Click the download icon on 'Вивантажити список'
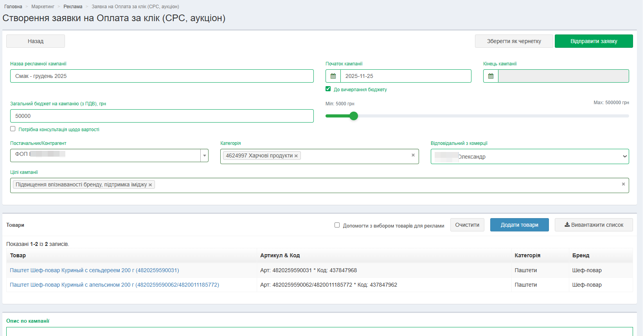The width and height of the screenshot is (644, 336). [x=567, y=225]
